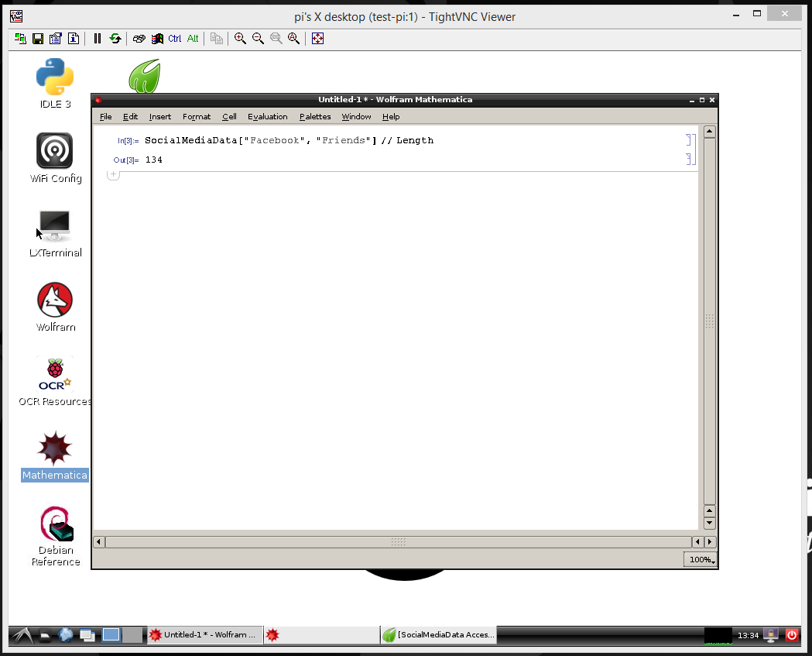Switch to SocialMediaData Midori taskbar window
Screen dimensions: 812x656
tap(439, 635)
